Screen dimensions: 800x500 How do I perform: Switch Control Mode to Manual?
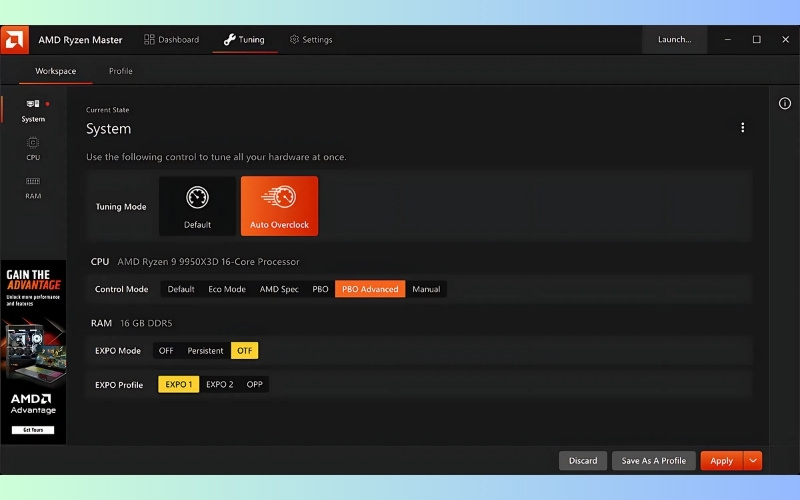[x=426, y=289]
